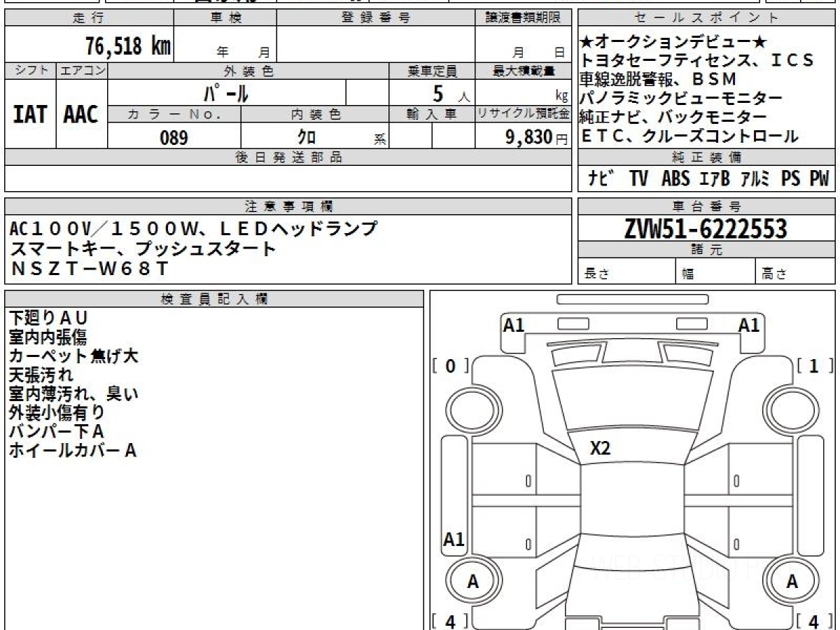840x630 pixels.
Task: Click the exterior color value パール
Action: pyautogui.click(x=226, y=92)
